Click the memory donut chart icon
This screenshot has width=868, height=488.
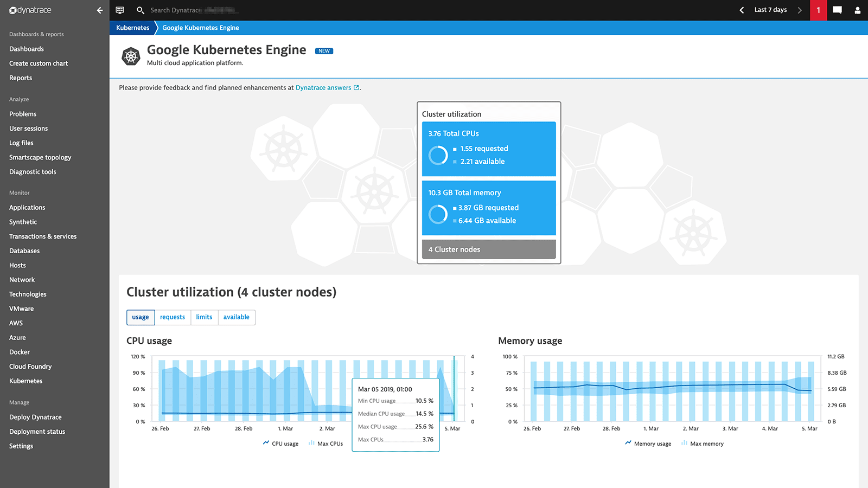tap(438, 214)
